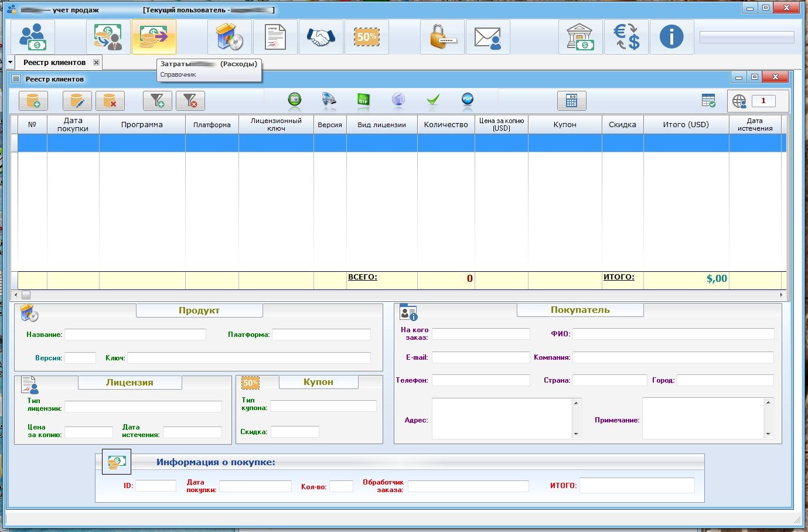
Task: Click the Итого (USD) column header
Action: 686,124
